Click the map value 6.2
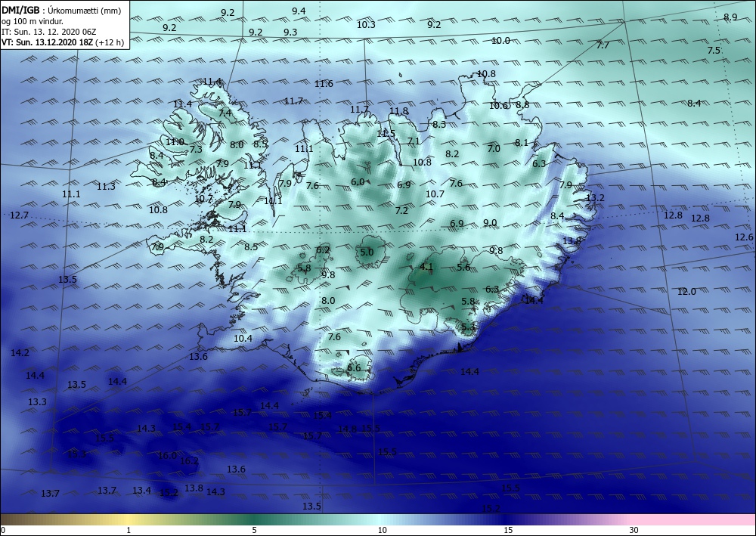 [323, 249]
